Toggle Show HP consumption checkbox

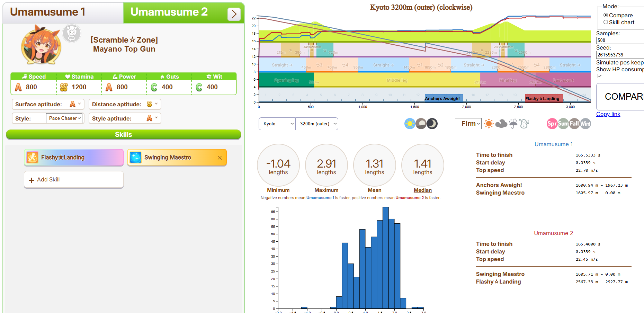(x=600, y=76)
